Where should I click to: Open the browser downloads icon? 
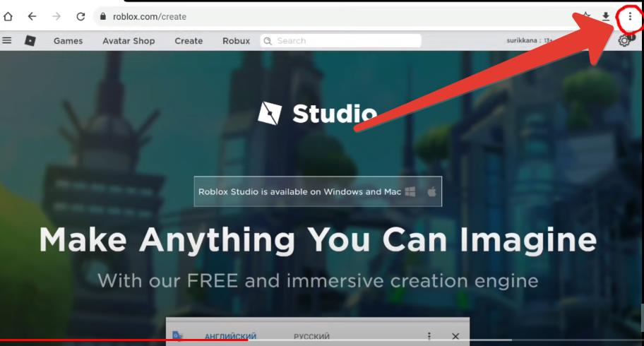606,16
